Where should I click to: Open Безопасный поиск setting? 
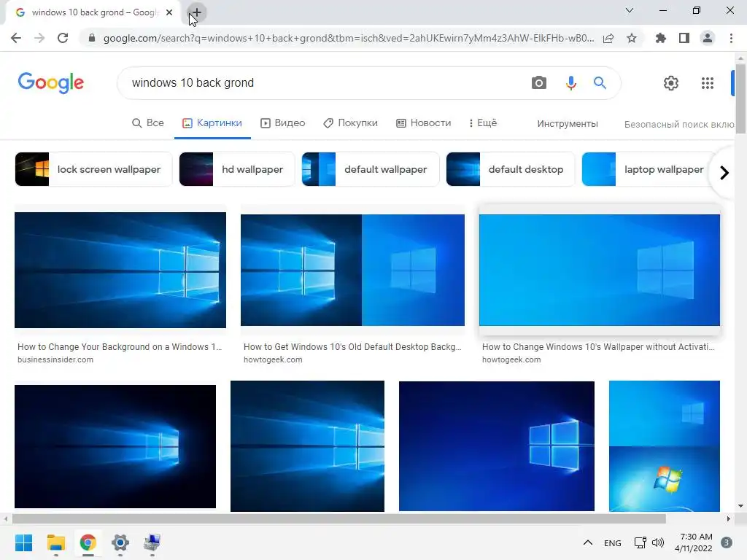[x=679, y=124]
